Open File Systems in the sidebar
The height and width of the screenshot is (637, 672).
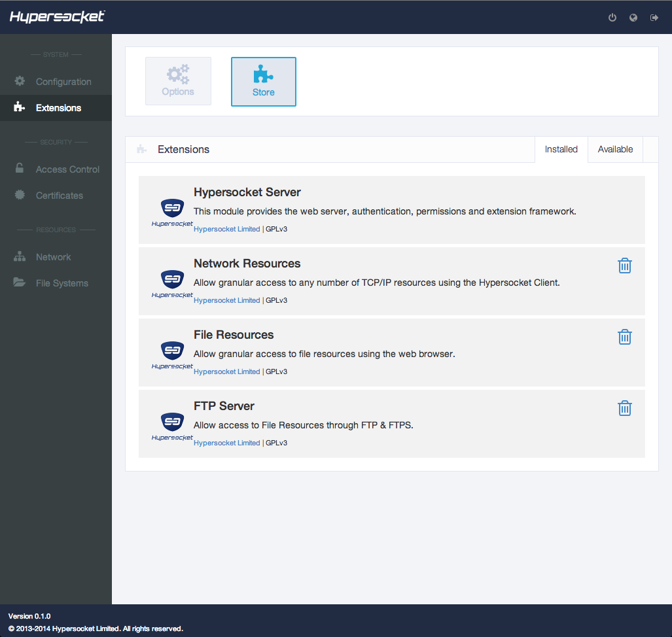pos(56,283)
